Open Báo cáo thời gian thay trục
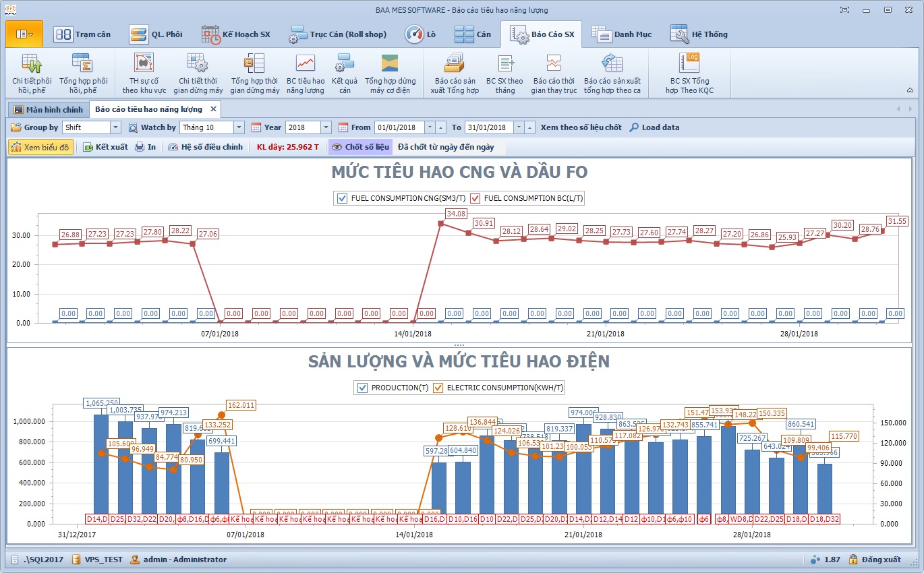 pyautogui.click(x=554, y=73)
